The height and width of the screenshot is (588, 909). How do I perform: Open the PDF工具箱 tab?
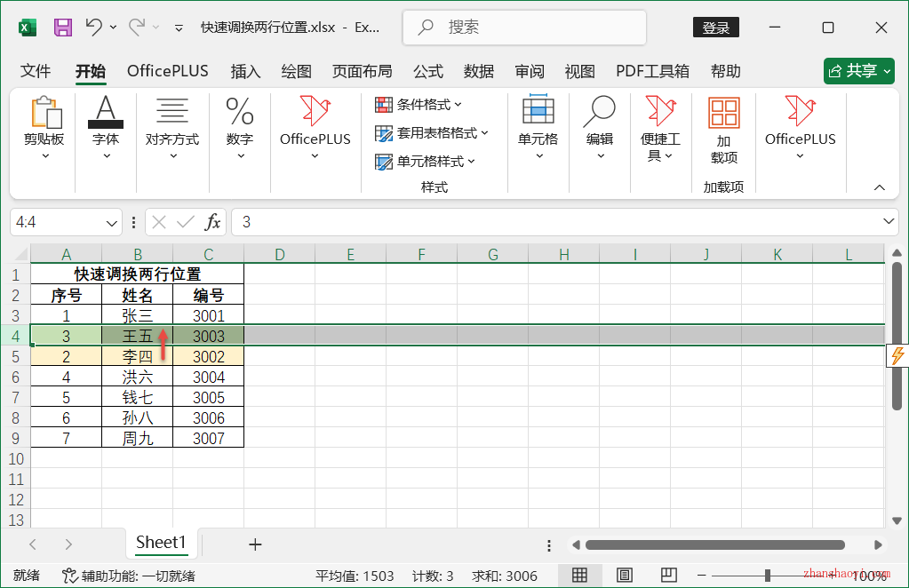point(652,71)
